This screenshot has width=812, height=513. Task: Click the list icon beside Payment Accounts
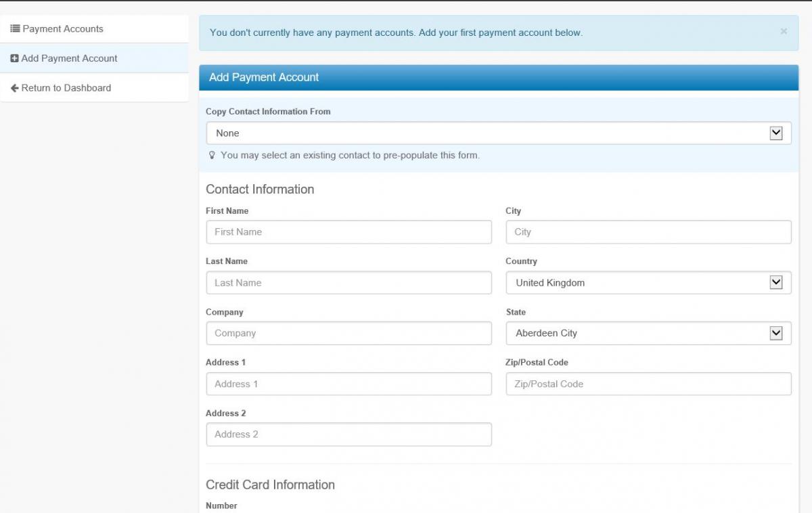(x=15, y=29)
